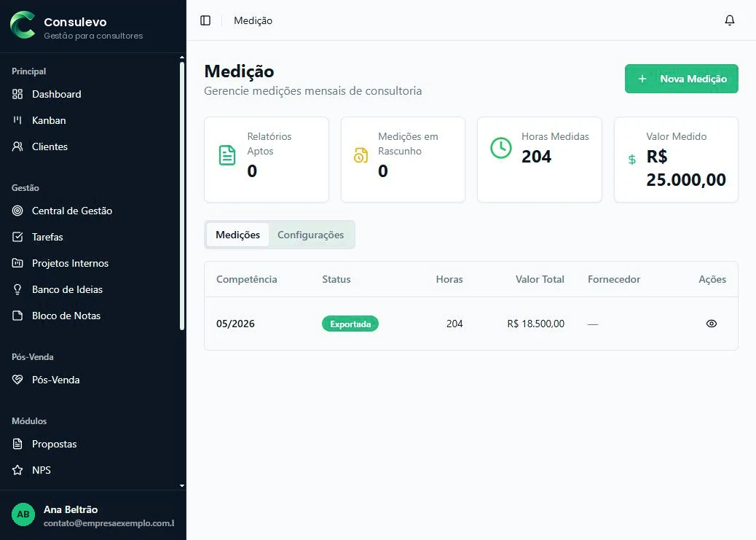Open the notifications bell
The image size is (756, 540).
click(x=730, y=20)
